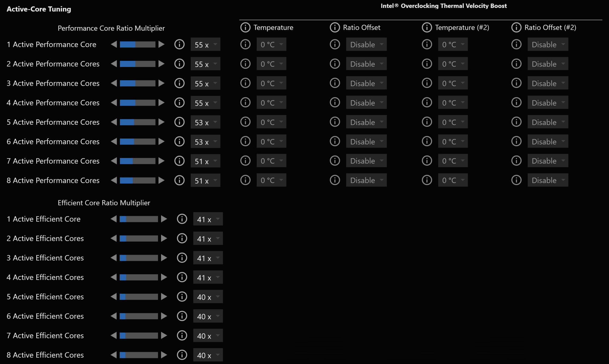Click the slider bar for 2 Active Efficient Cores
This screenshot has width=609, height=364.
139,238
